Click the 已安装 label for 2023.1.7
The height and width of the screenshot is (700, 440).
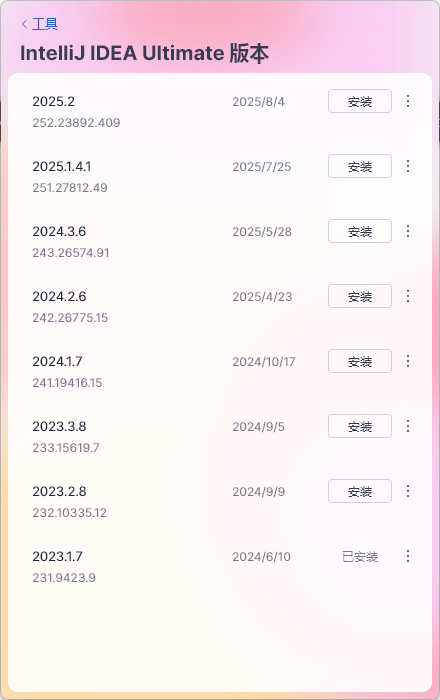pyautogui.click(x=360, y=557)
